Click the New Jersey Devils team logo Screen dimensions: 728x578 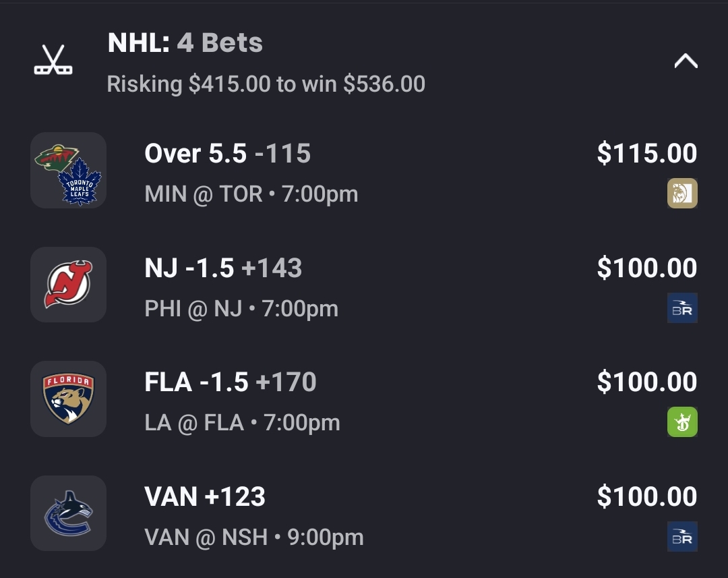pos(68,284)
